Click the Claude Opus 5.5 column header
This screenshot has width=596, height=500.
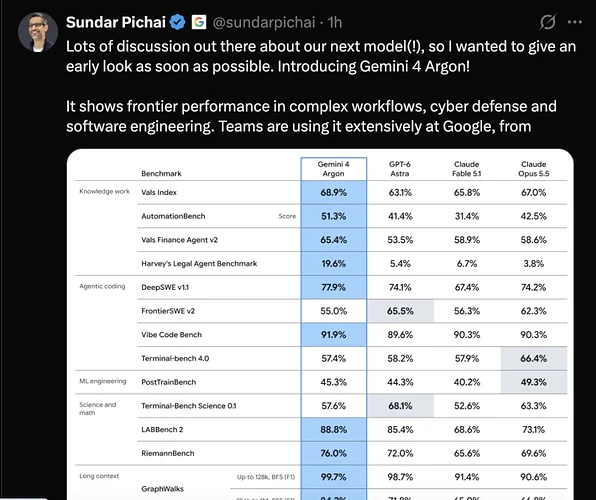tap(534, 169)
